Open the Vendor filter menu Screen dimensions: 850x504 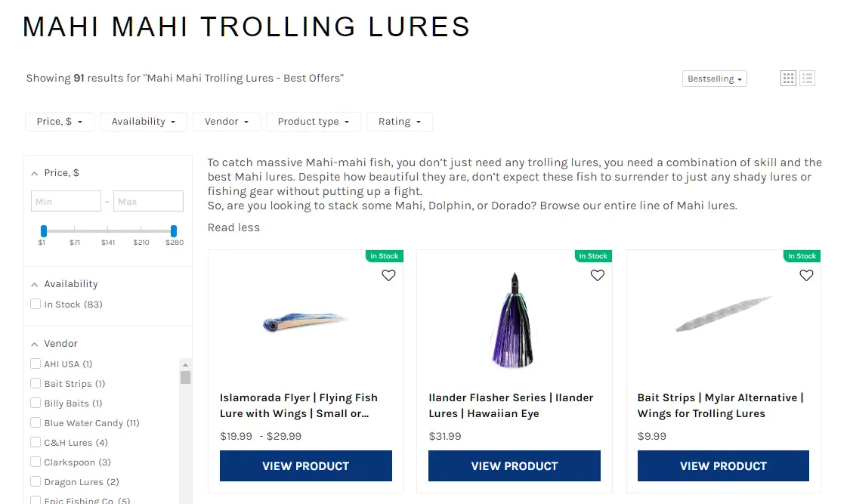coord(227,122)
